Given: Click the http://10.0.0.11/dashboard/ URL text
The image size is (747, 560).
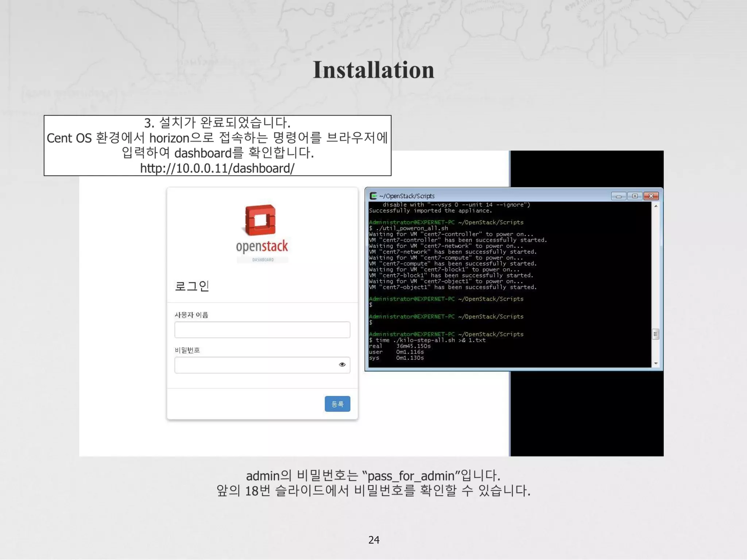Looking at the screenshot, I should click(x=217, y=168).
